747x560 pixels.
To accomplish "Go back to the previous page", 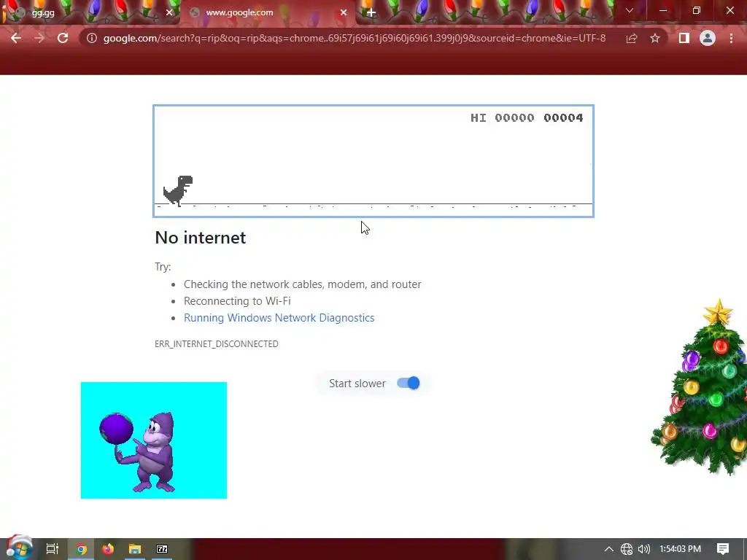I will point(16,38).
